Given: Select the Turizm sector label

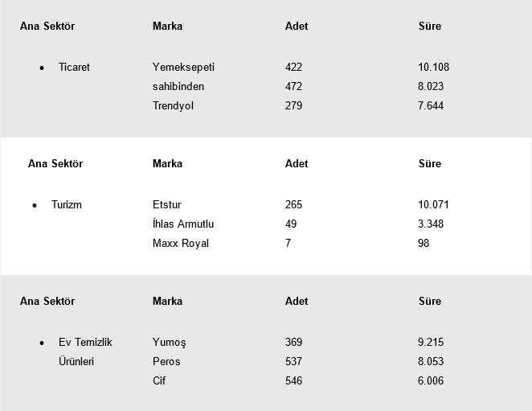Looking at the screenshot, I should [67, 205].
